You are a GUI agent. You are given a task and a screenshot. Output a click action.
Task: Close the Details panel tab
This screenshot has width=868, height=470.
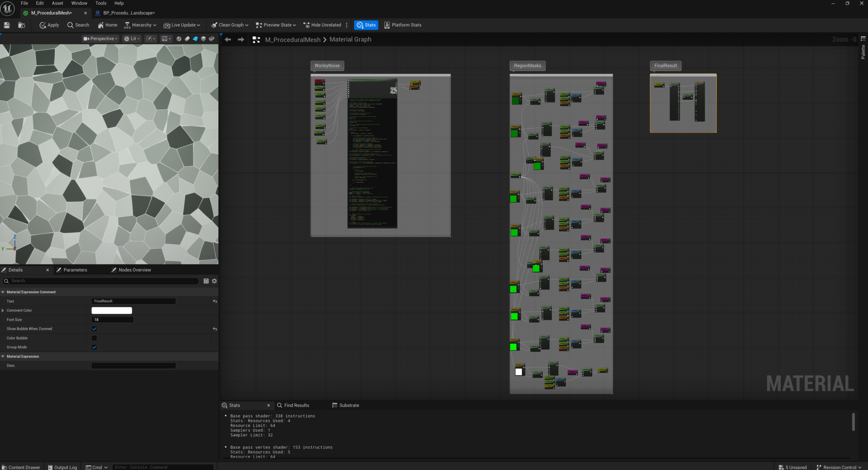[47, 270]
